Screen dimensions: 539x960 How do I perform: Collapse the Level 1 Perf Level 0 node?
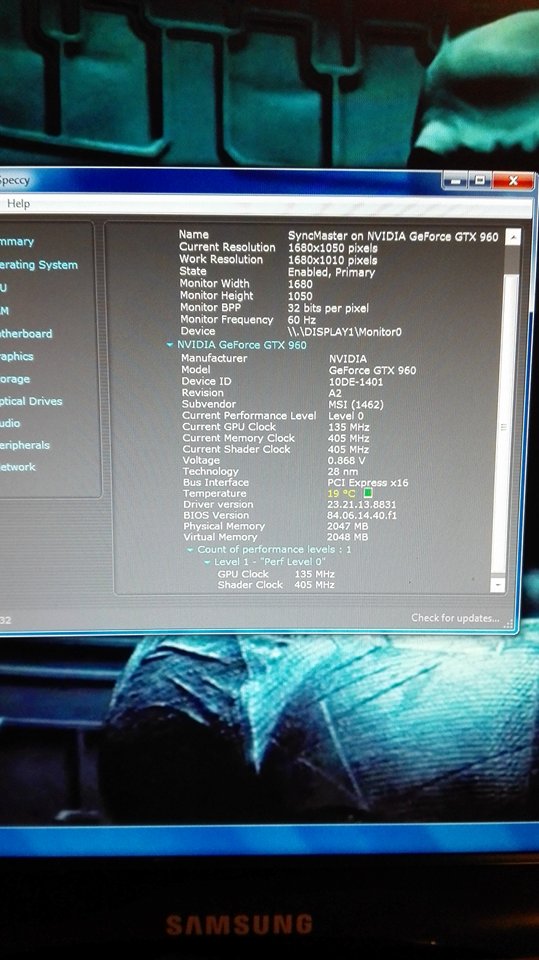pos(207,562)
